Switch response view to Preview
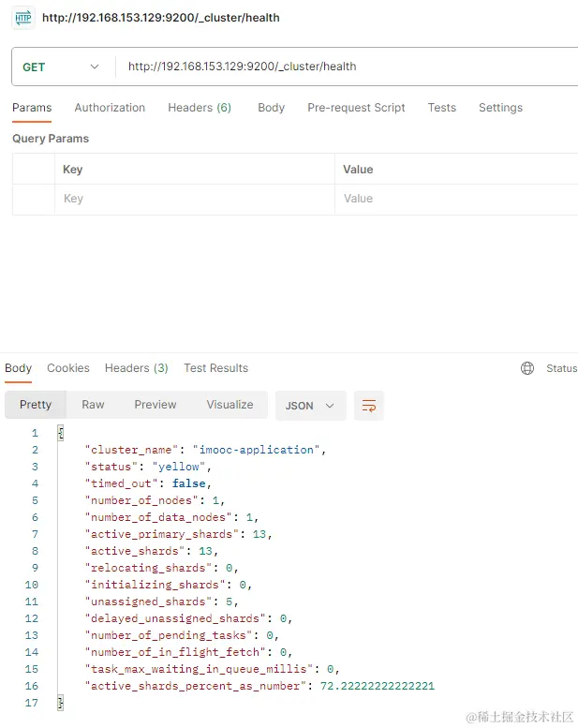Viewport: 578px width, 728px height. point(156,405)
